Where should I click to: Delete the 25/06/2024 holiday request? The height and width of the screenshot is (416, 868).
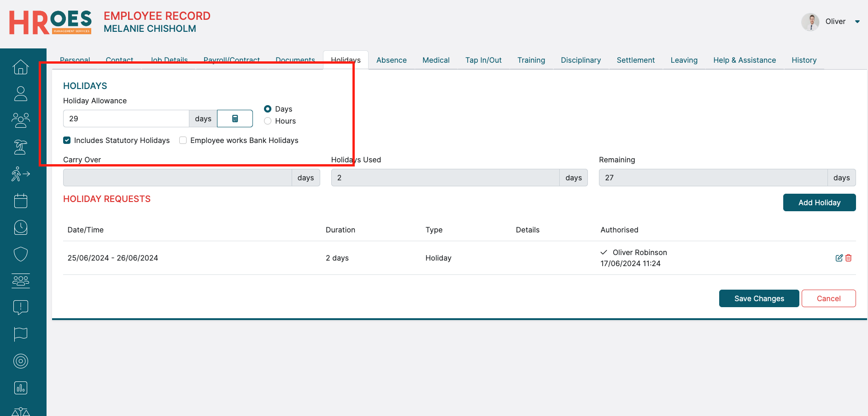tap(849, 258)
